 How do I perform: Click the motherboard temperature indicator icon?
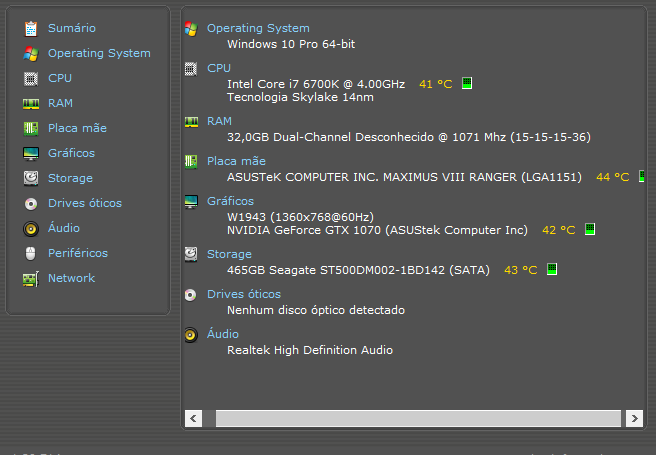pyautogui.click(x=641, y=176)
